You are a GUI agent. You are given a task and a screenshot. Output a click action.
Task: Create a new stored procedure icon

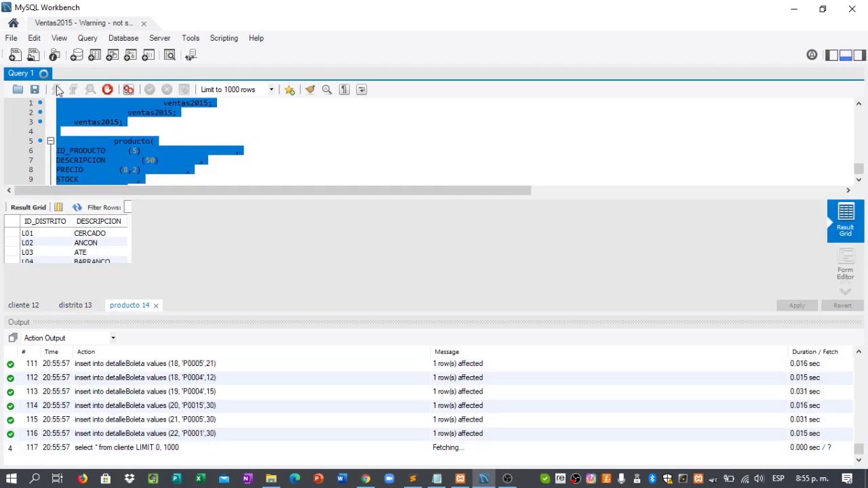pyautogui.click(x=130, y=55)
